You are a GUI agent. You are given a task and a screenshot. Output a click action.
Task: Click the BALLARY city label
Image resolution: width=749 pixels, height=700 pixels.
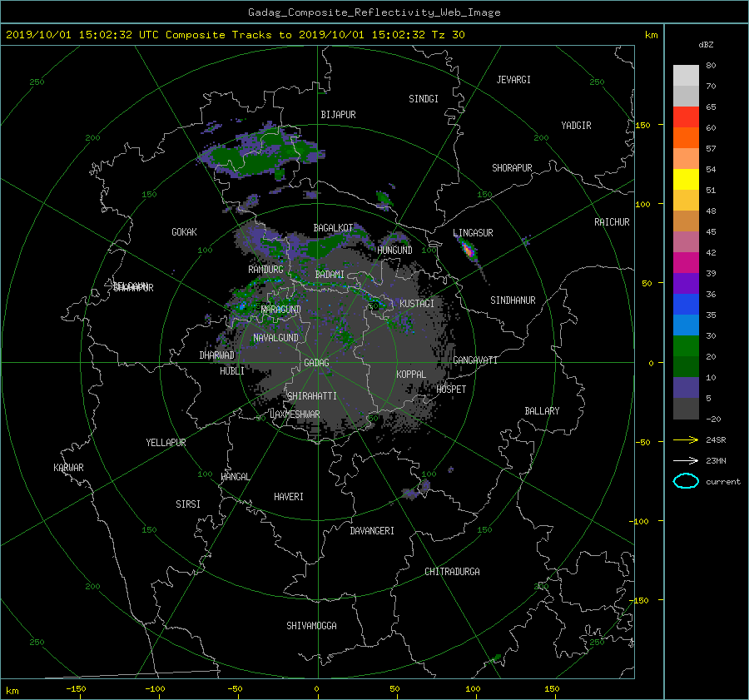click(x=542, y=411)
